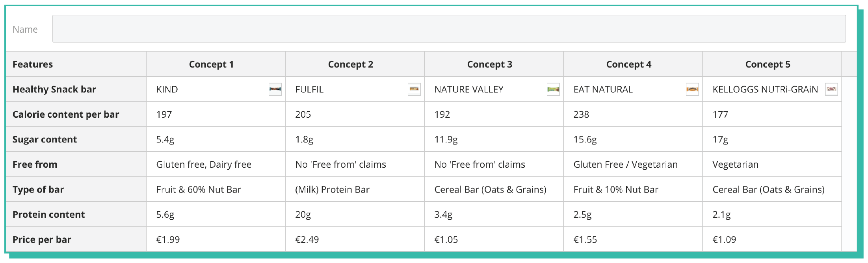Select the Concept 2 column header

(x=350, y=64)
